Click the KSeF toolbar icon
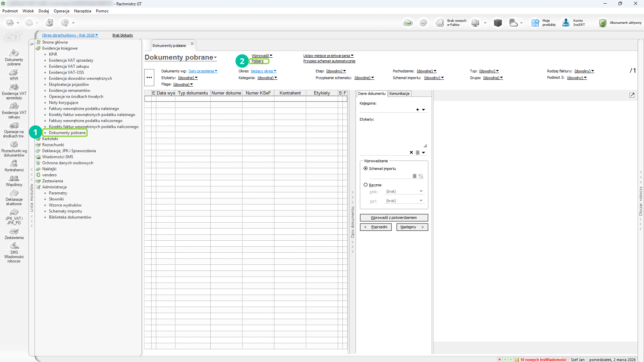Image resolution: width=644 pixels, height=362 pixels. (408, 23)
